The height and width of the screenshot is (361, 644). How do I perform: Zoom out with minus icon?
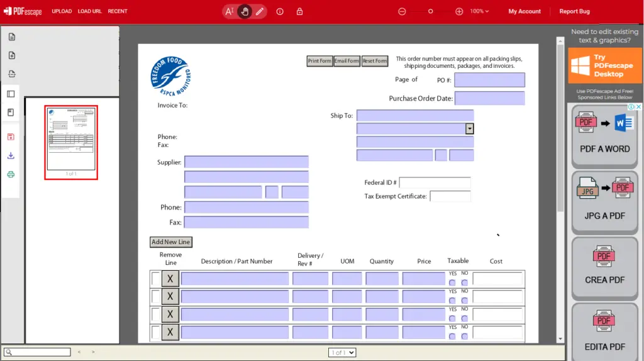pos(402,11)
